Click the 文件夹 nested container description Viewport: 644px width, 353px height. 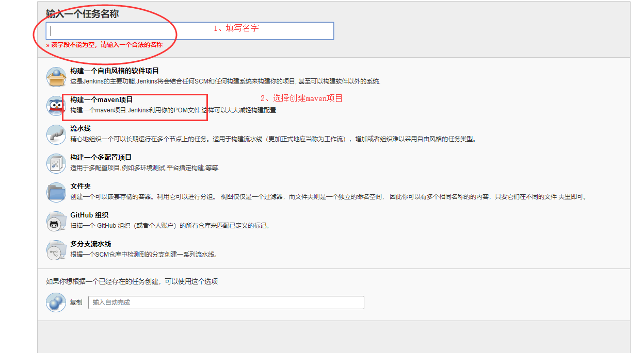[328, 197]
